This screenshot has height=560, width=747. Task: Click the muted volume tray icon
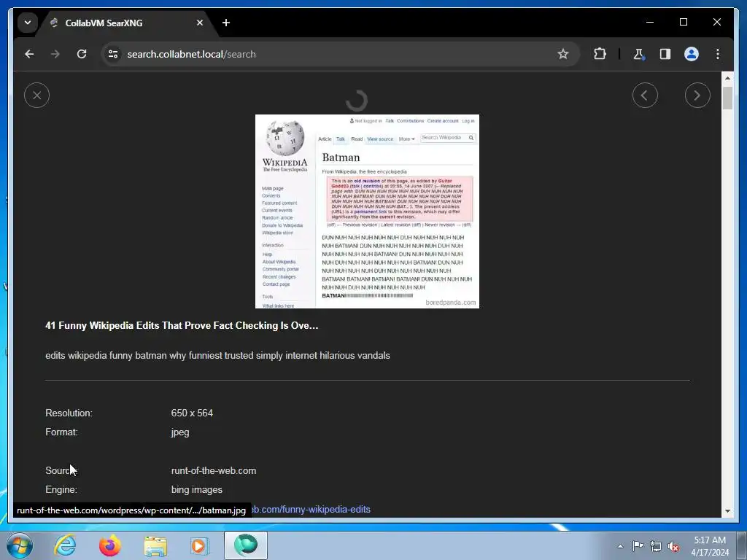click(x=673, y=546)
